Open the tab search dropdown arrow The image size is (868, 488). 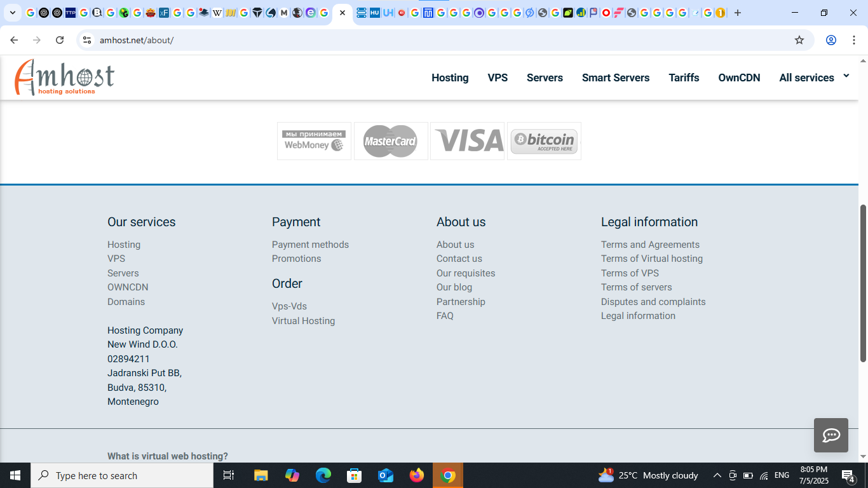pyautogui.click(x=12, y=13)
